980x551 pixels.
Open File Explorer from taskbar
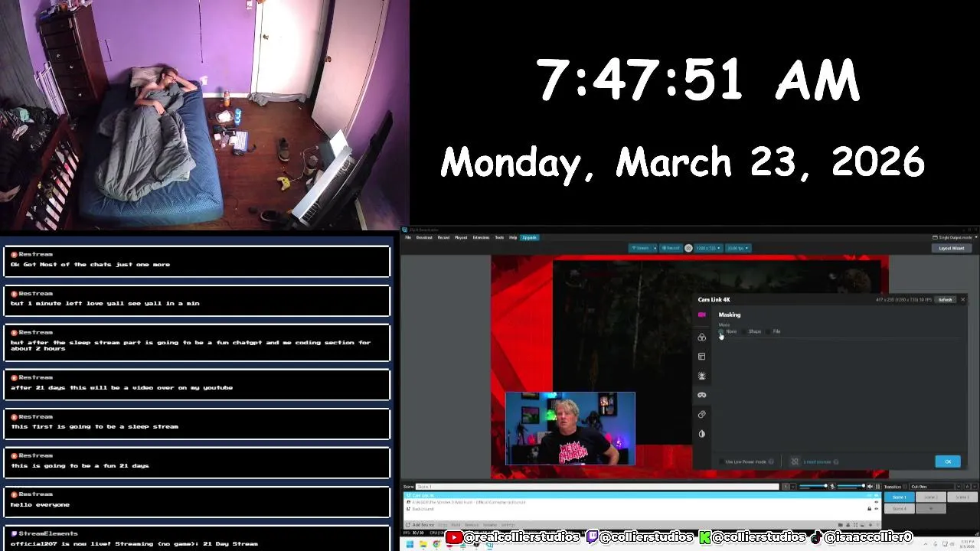click(x=423, y=544)
